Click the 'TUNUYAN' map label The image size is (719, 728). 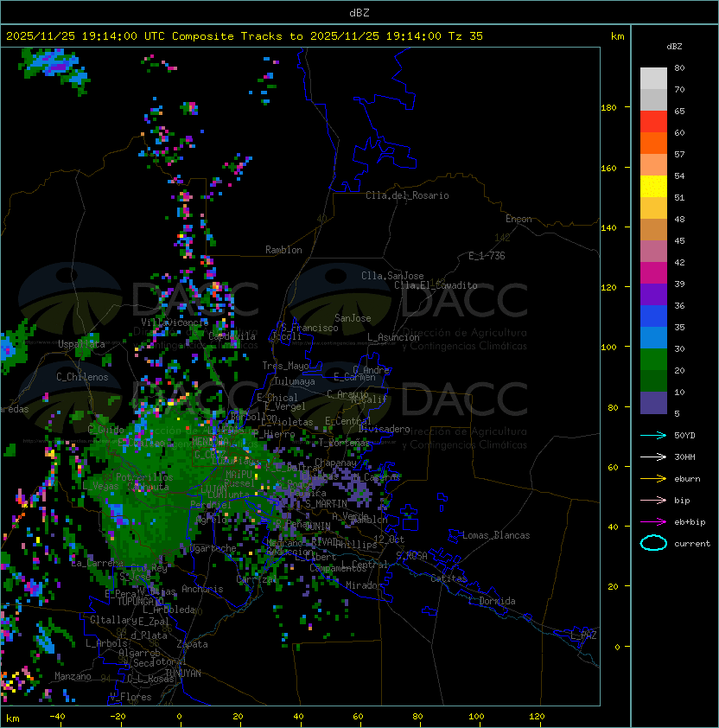pos(183,674)
